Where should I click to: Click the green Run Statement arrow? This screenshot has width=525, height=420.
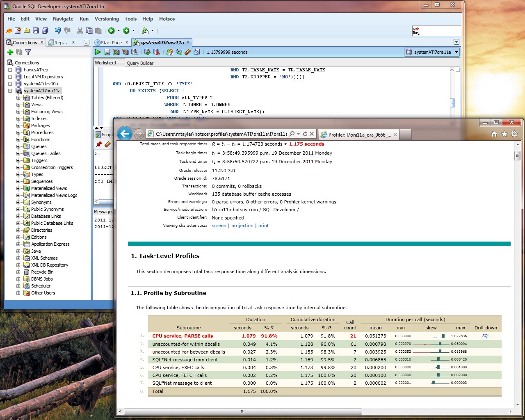coord(98,52)
